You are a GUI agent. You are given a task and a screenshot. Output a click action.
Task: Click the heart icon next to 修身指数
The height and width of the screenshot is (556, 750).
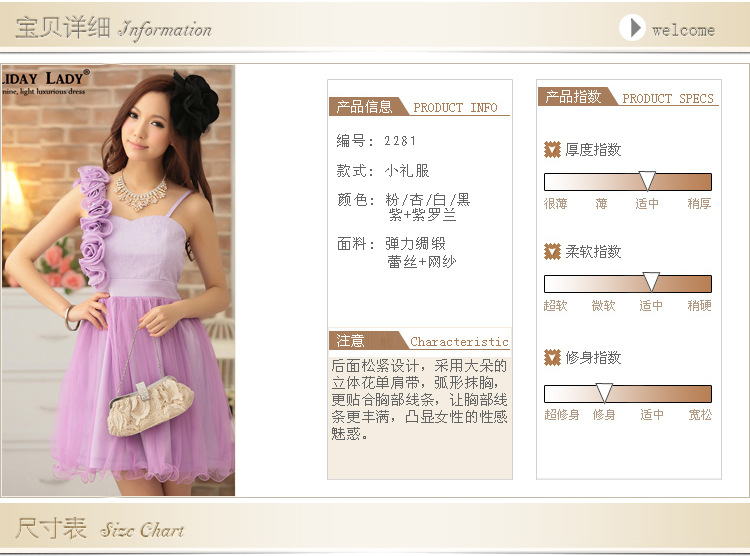click(552, 358)
